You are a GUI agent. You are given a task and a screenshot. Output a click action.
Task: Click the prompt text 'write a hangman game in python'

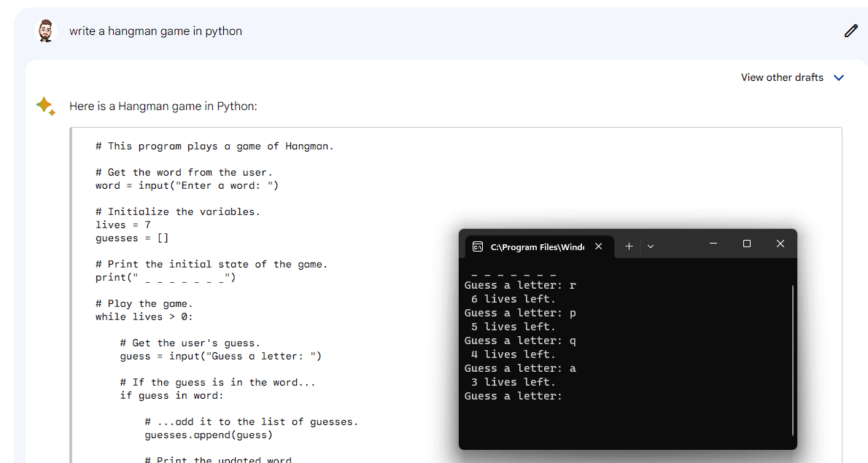point(155,31)
